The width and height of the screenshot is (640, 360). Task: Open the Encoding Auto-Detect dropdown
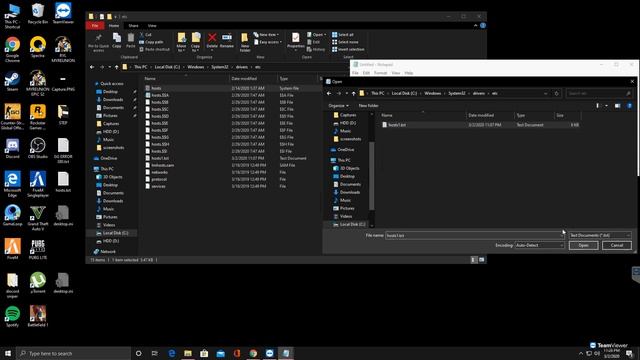(x=539, y=245)
